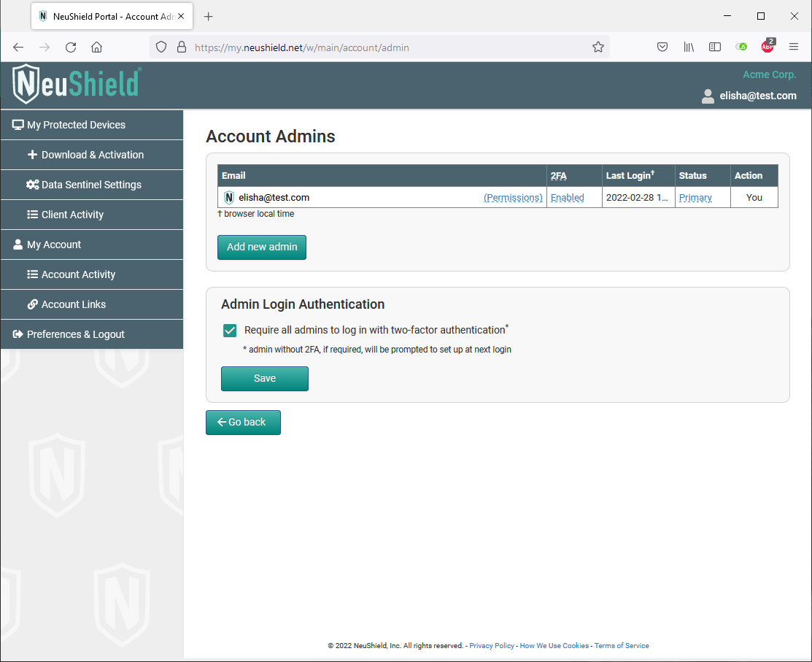Open Download & Activation page
The image size is (812, 662).
point(92,155)
